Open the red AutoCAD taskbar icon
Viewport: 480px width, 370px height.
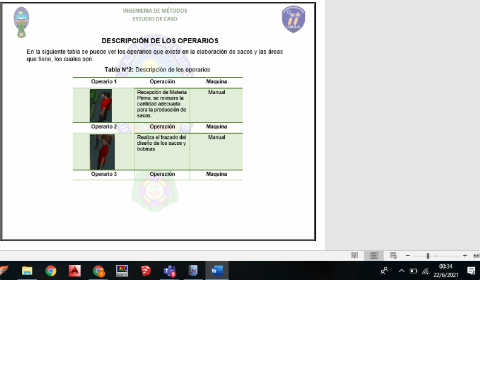75,271
